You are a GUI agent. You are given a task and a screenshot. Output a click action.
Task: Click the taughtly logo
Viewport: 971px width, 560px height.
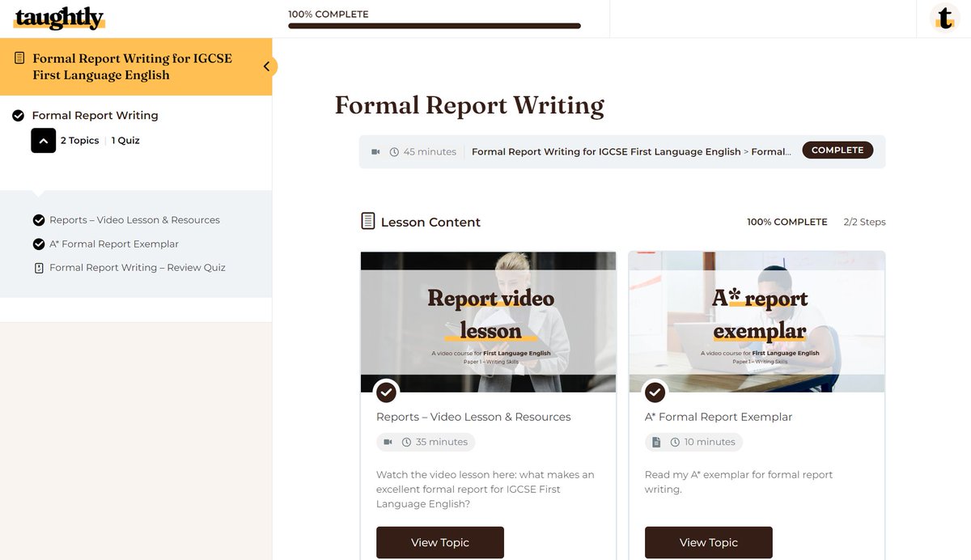(x=58, y=18)
